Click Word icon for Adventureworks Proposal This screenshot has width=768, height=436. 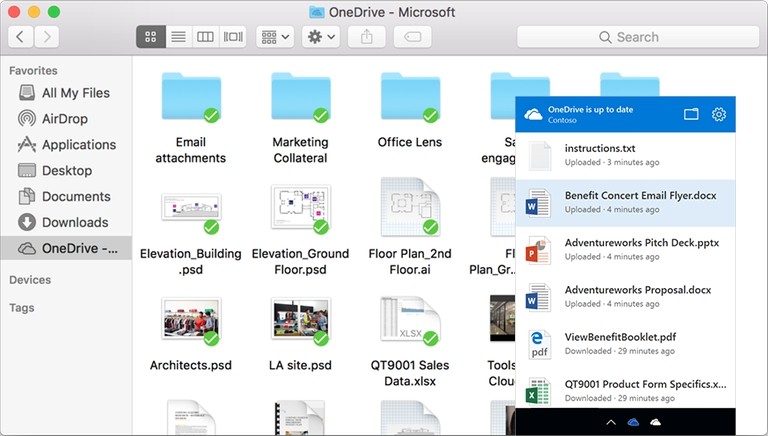[538, 297]
